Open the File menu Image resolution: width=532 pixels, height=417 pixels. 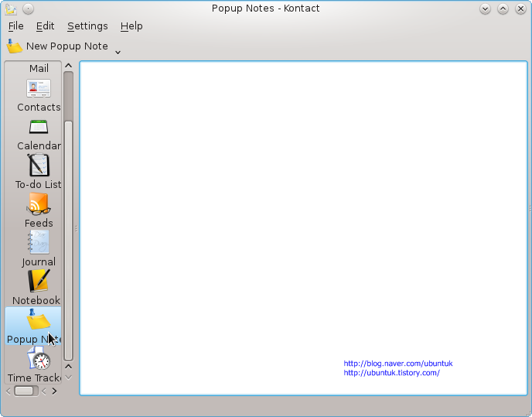(16, 26)
